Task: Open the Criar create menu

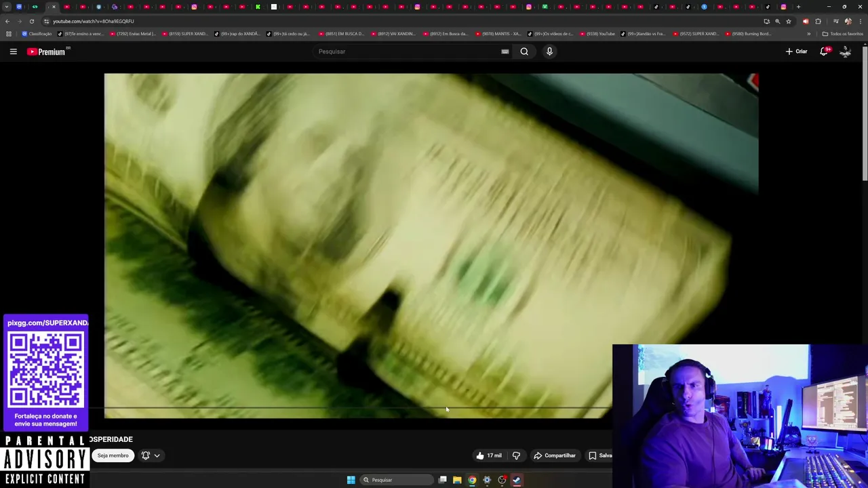Action: tap(796, 52)
